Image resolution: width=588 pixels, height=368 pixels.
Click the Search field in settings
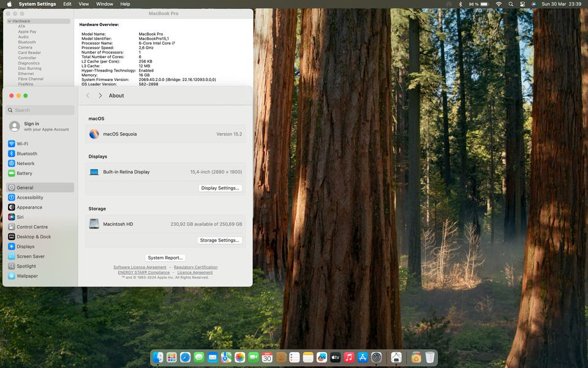click(40, 110)
